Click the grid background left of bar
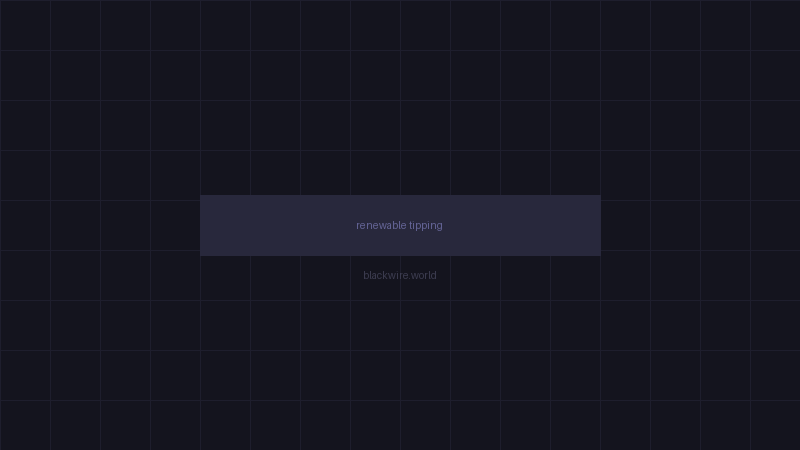800x450 pixels. point(100,225)
